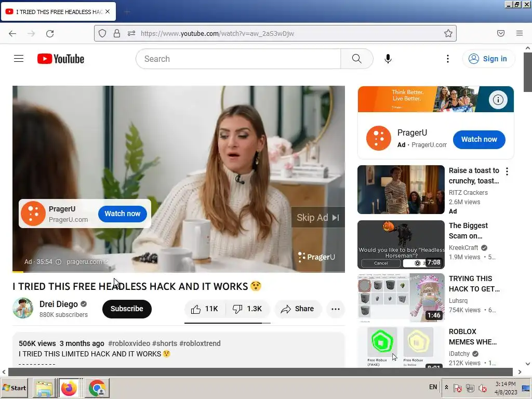Start voice search with microphone icon
The width and height of the screenshot is (532, 399).
click(x=388, y=59)
